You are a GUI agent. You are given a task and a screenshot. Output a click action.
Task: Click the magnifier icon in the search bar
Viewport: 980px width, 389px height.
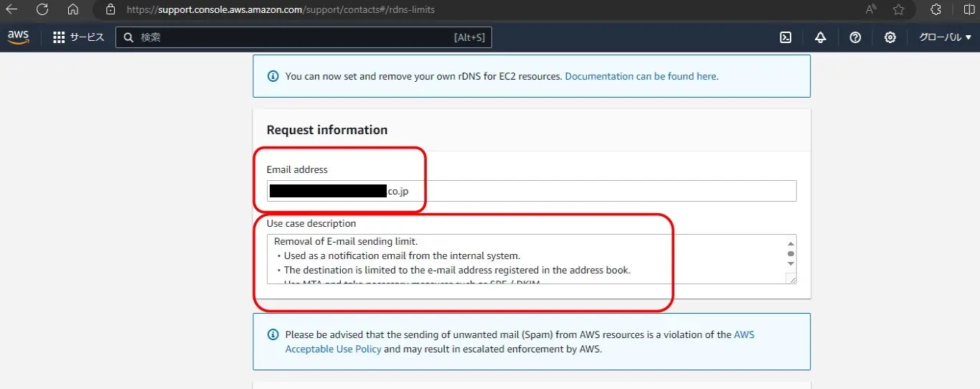(128, 37)
